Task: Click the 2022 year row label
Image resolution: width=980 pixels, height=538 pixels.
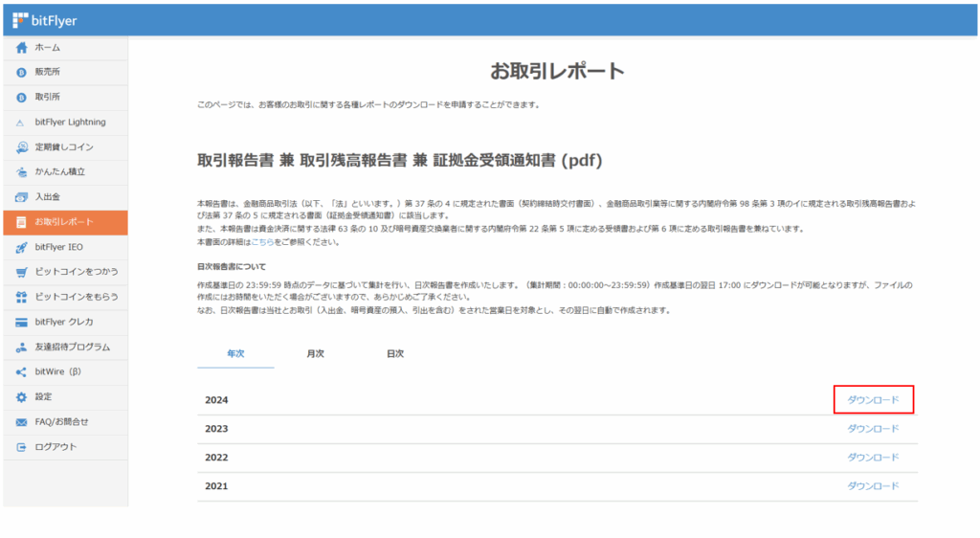Action: click(x=216, y=458)
